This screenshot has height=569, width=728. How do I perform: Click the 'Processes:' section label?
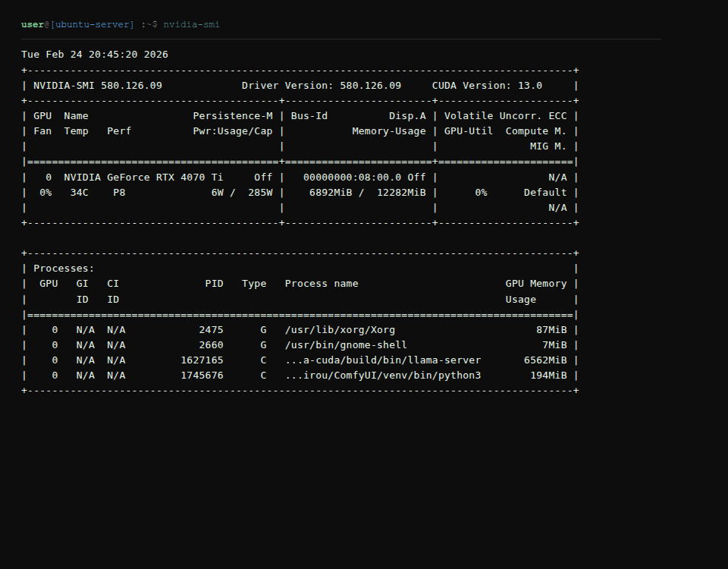[64, 269]
